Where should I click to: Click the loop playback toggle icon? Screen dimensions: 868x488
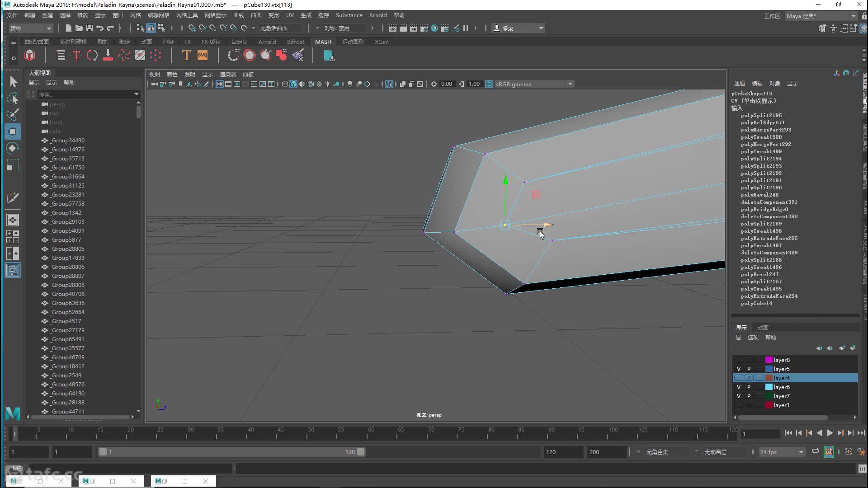coord(815,451)
